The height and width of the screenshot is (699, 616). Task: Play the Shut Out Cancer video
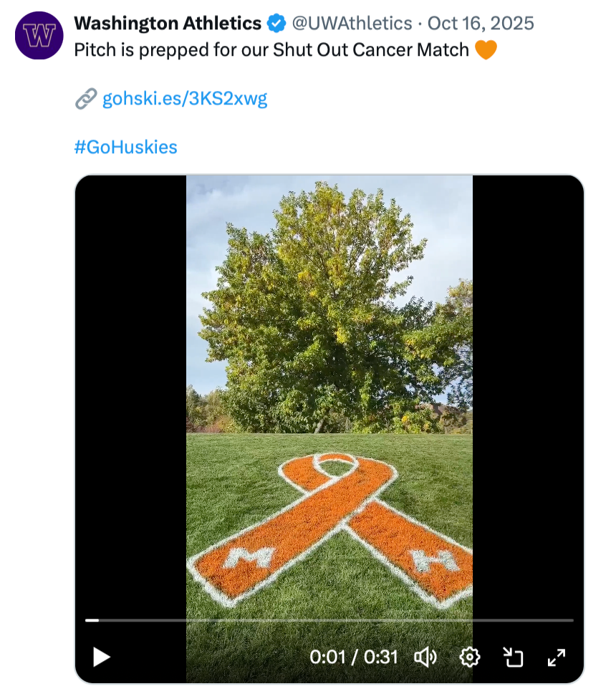pos(102,656)
